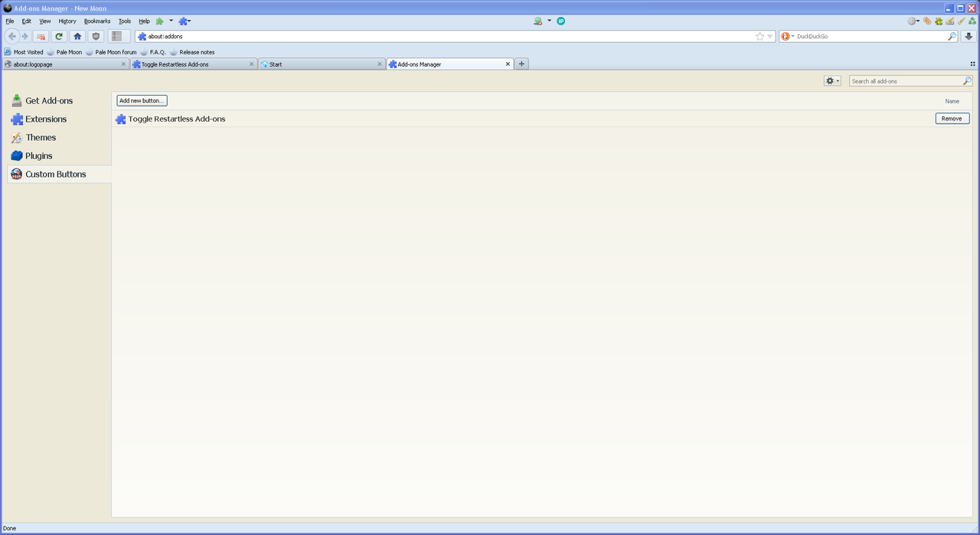Open the add-ons tools gear dropdown
The width and height of the screenshot is (980, 535).
coord(832,80)
